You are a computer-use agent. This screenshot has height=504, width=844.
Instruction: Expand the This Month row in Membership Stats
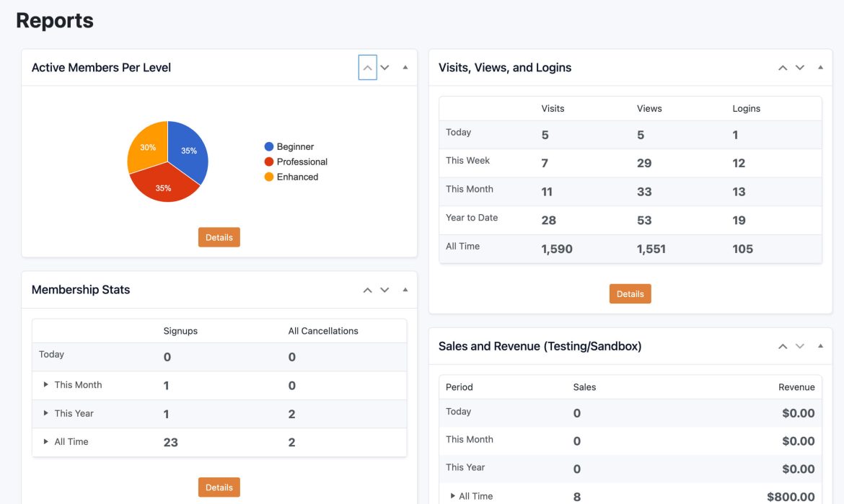pos(45,384)
